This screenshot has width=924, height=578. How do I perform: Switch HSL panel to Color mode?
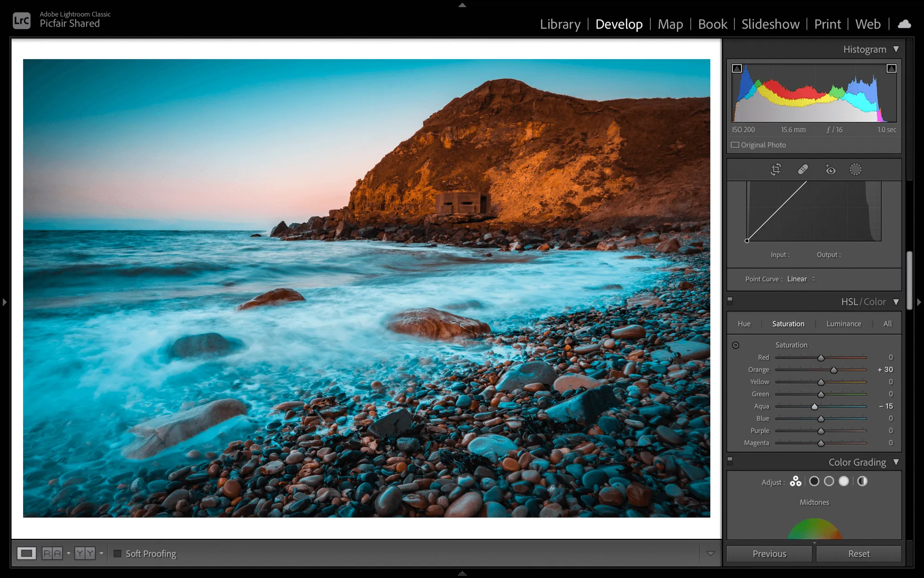tap(875, 302)
